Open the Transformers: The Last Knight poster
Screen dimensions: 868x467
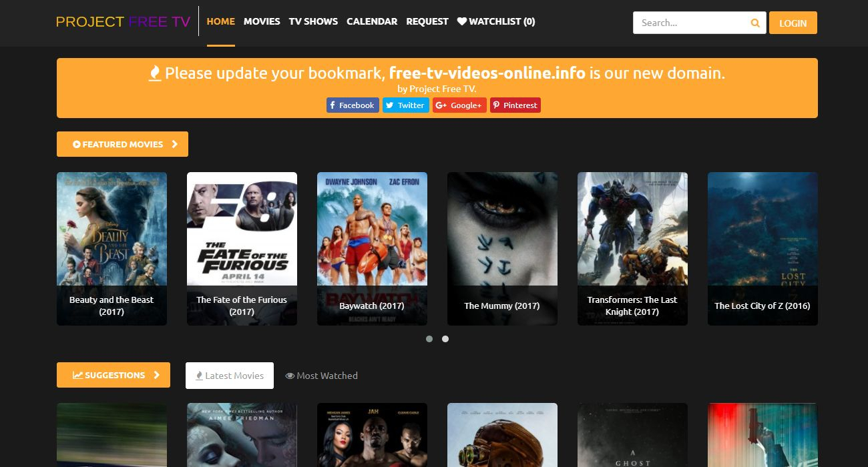click(x=632, y=249)
